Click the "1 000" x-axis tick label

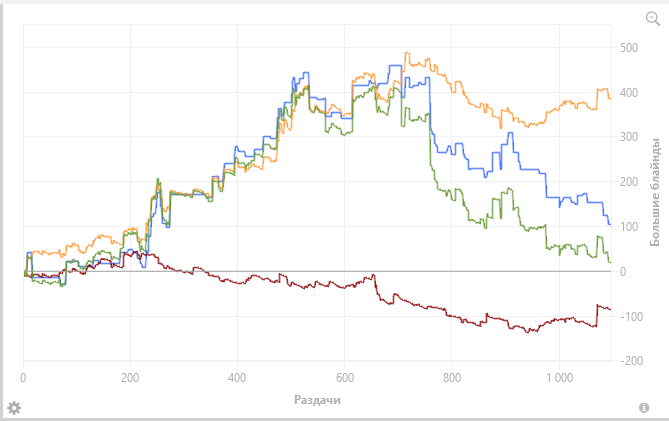pos(559,377)
